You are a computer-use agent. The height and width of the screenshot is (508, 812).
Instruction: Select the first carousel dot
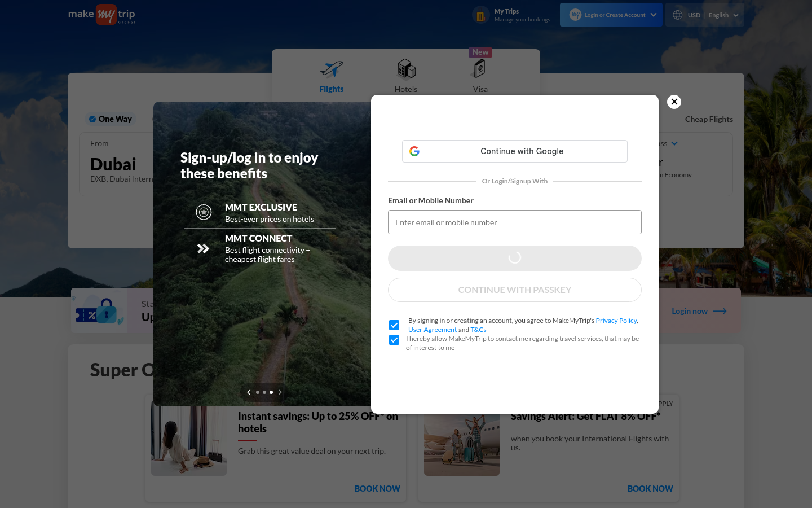pos(258,392)
